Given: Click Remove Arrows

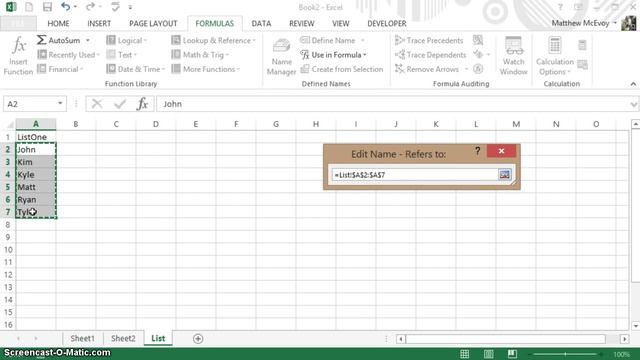Looking at the screenshot, I should [x=427, y=69].
